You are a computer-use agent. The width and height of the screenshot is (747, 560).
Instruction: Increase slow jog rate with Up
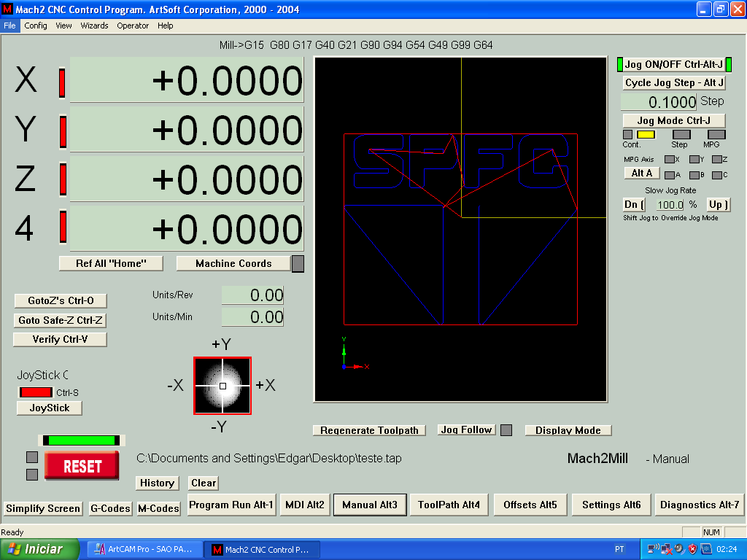pos(718,205)
